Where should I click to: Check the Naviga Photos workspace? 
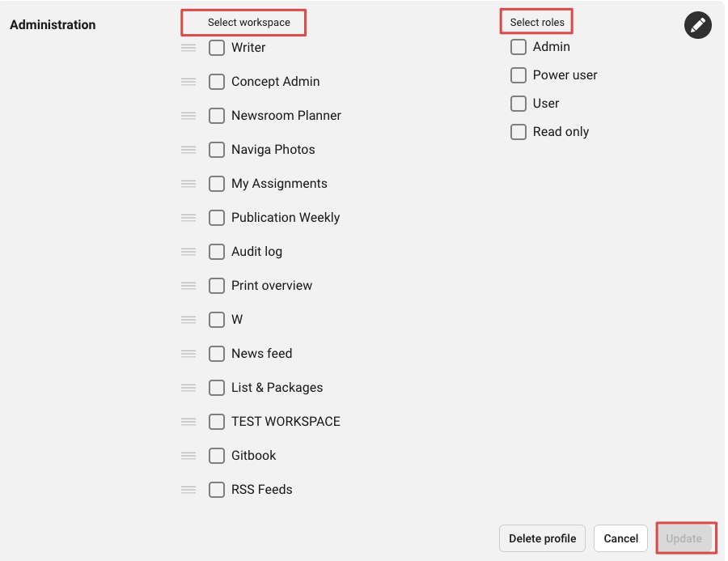click(x=217, y=150)
